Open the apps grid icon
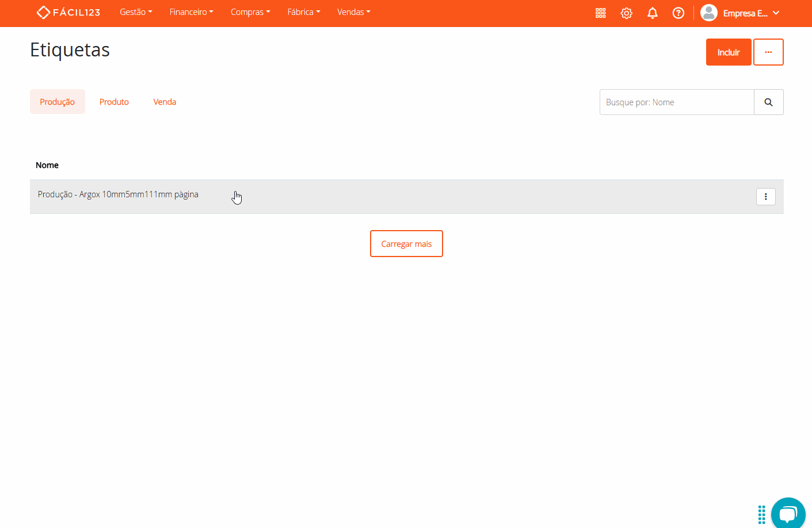This screenshot has height=528, width=812. click(x=600, y=13)
